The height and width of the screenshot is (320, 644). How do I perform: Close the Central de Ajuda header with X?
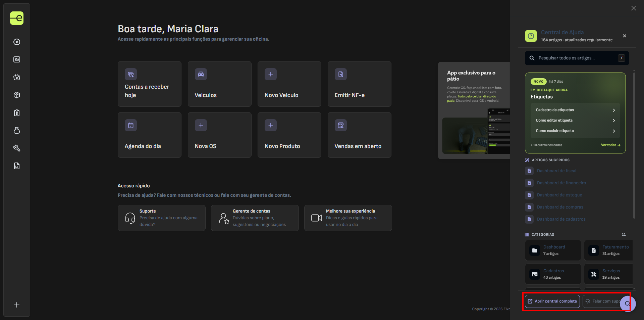[625, 36]
